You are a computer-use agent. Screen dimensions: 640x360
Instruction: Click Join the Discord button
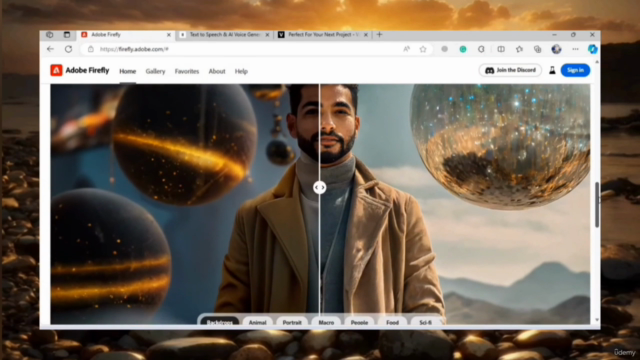pos(510,70)
